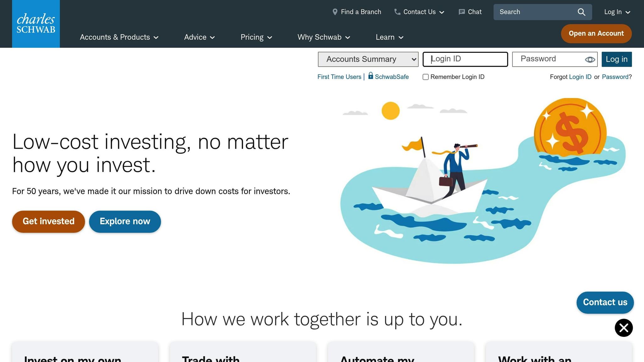This screenshot has width=644, height=362.
Task: Click the Explore now button
Action: [x=125, y=222]
